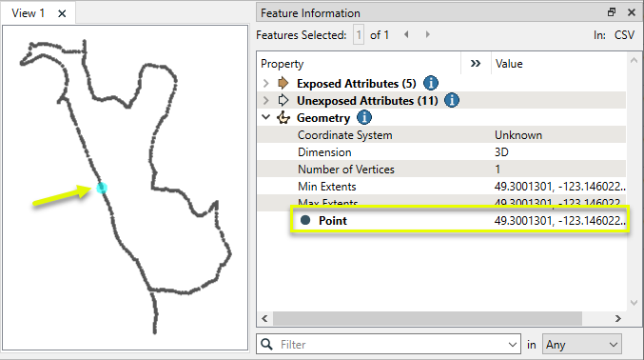Select the Point geometry row
The height and width of the screenshot is (360, 644).
[x=460, y=221]
